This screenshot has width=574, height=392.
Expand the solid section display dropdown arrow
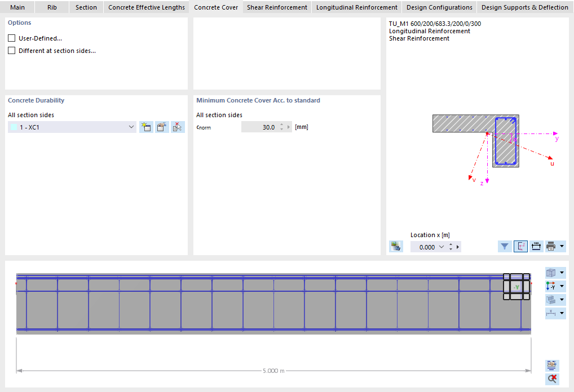click(562, 300)
